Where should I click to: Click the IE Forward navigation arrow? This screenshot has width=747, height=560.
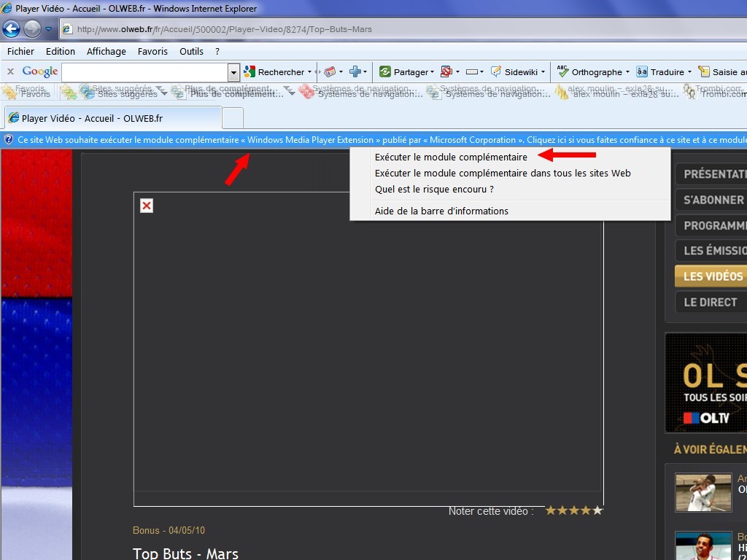pos(32,29)
